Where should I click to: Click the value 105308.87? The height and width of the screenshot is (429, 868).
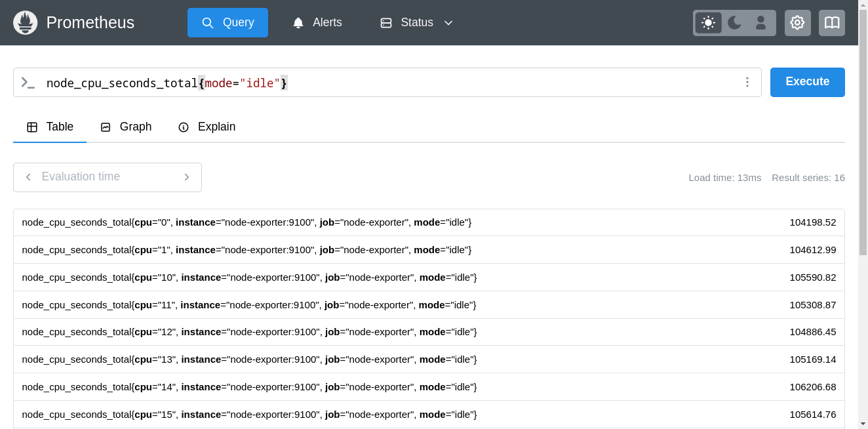[x=813, y=305]
